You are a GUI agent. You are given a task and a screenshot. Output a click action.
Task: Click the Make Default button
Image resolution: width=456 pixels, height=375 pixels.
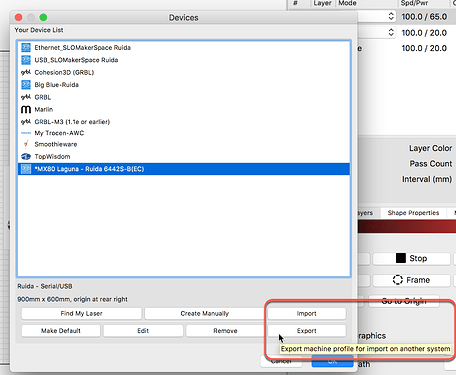pyautogui.click(x=61, y=331)
